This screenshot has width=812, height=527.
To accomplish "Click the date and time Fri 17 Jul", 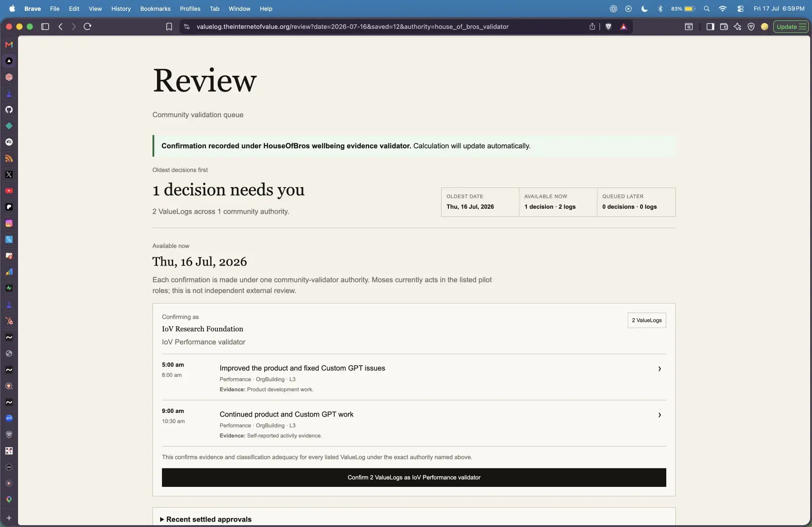I will [x=779, y=9].
